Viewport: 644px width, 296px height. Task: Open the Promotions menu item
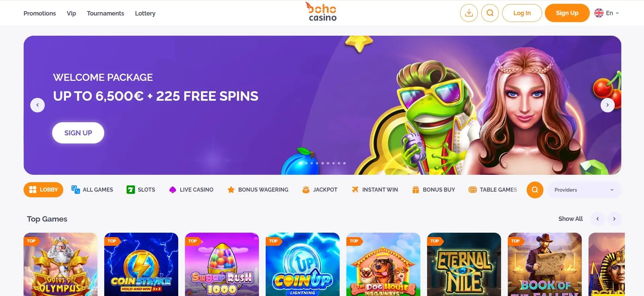tap(40, 13)
